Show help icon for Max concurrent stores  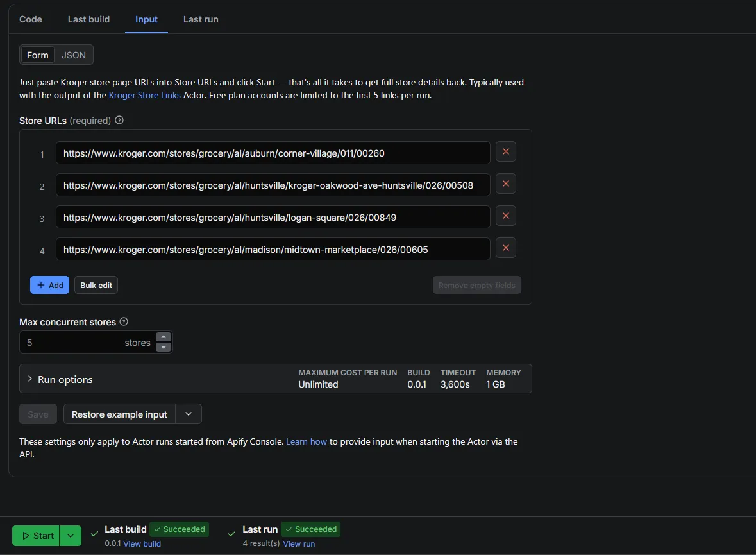tap(124, 321)
